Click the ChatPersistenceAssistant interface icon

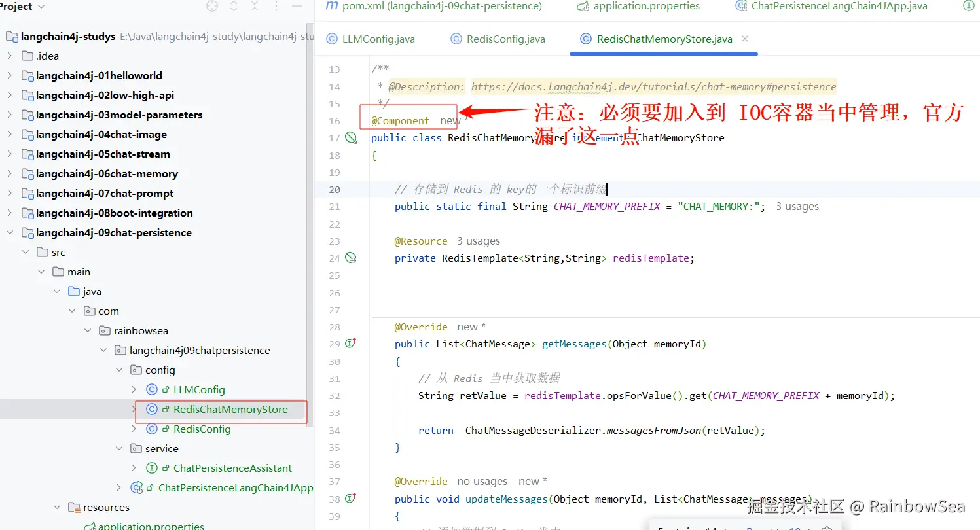coord(152,468)
